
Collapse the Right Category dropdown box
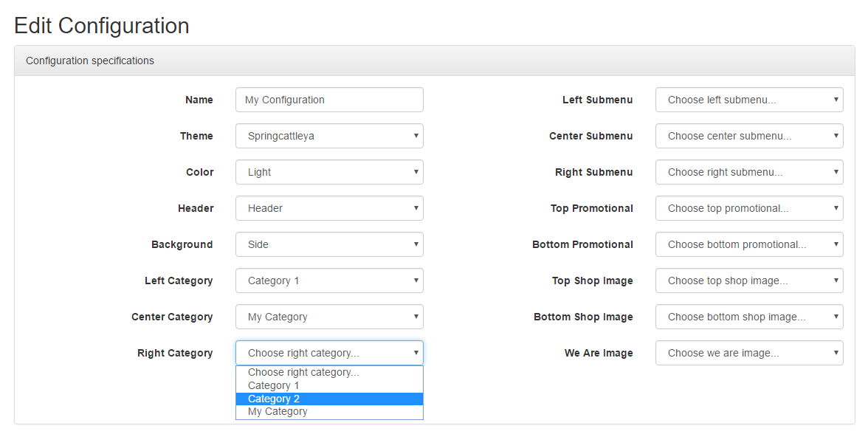coord(329,353)
